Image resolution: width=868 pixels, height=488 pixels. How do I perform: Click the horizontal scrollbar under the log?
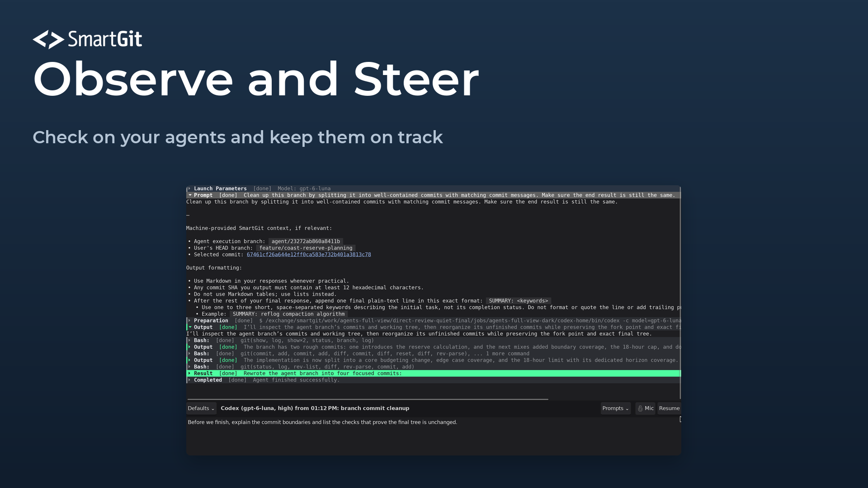pyautogui.click(x=368, y=399)
